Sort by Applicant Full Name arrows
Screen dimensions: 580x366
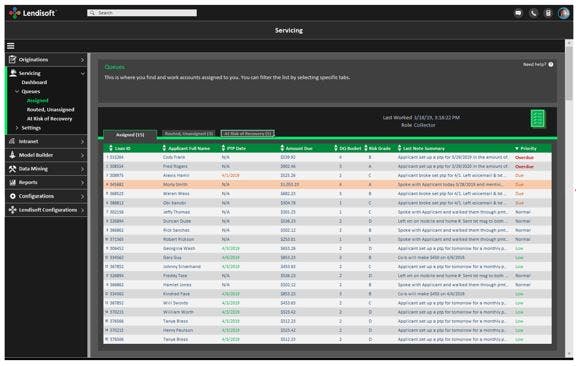coord(164,148)
